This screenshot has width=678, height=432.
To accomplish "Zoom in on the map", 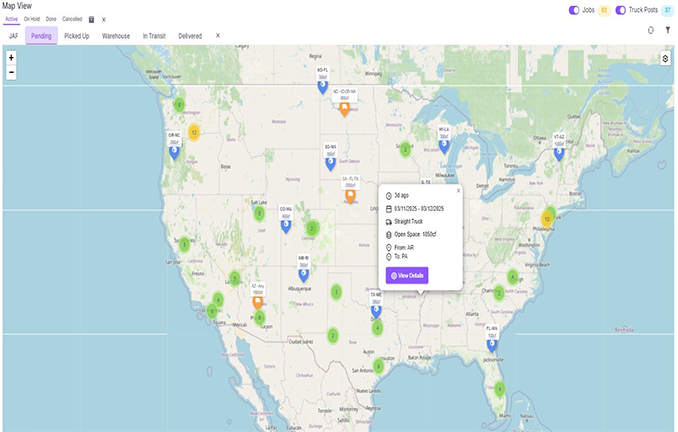I will tap(11, 58).
